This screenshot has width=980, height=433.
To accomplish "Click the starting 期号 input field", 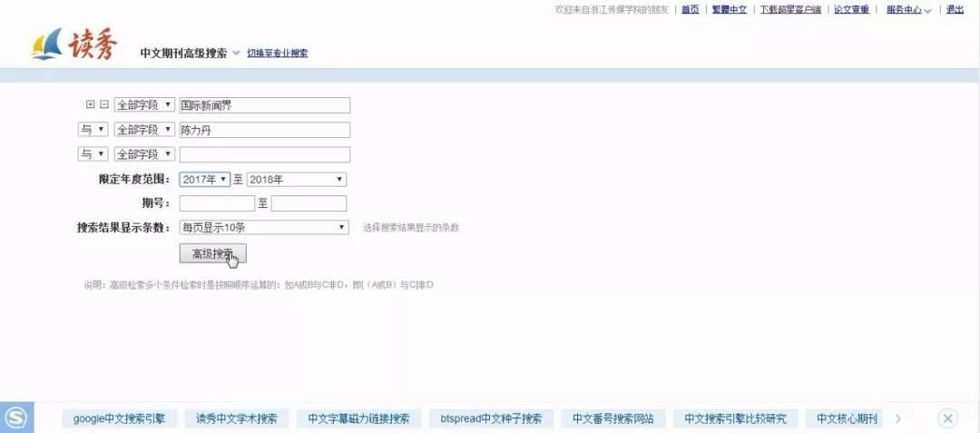I will click(x=217, y=203).
